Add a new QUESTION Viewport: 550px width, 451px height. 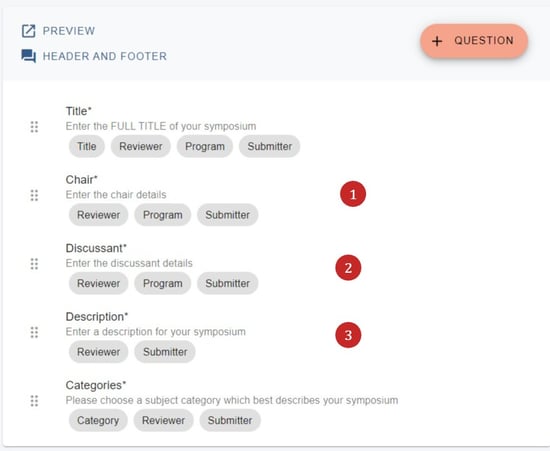[x=474, y=41]
